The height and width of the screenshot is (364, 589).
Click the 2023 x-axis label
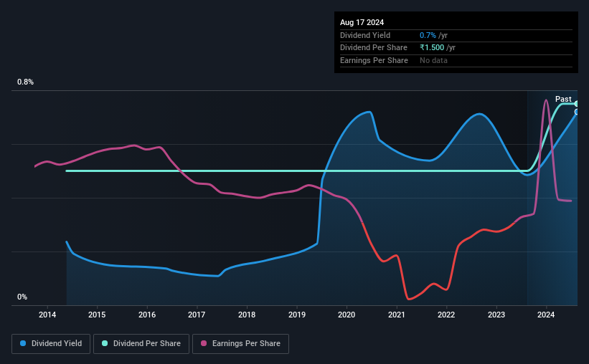(x=496, y=315)
